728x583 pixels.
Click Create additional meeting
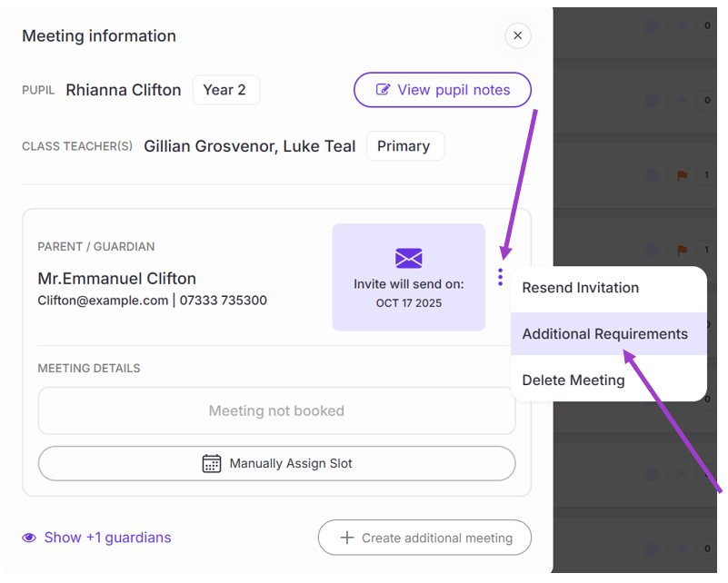[x=424, y=538]
